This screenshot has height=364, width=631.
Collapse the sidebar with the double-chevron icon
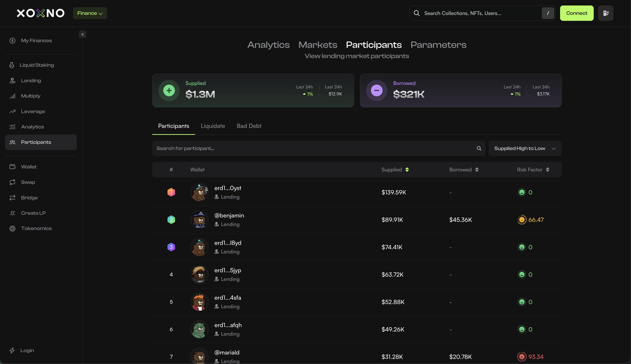tap(83, 34)
